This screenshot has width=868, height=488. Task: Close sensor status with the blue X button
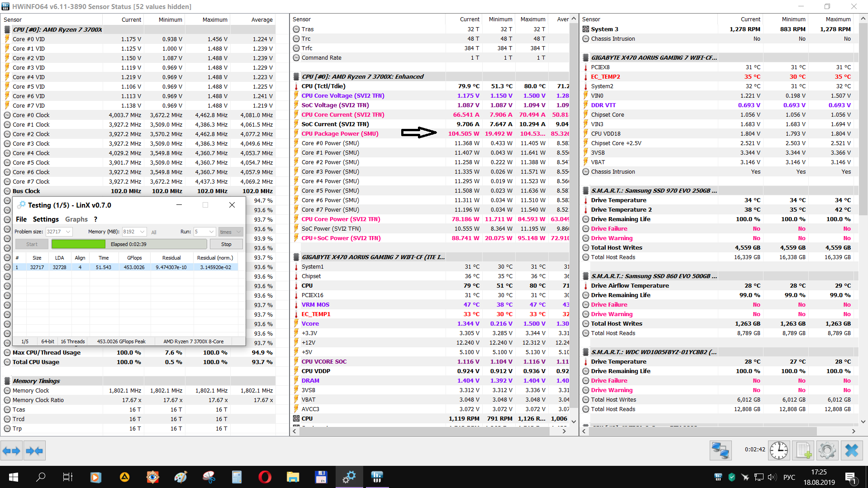click(x=852, y=450)
